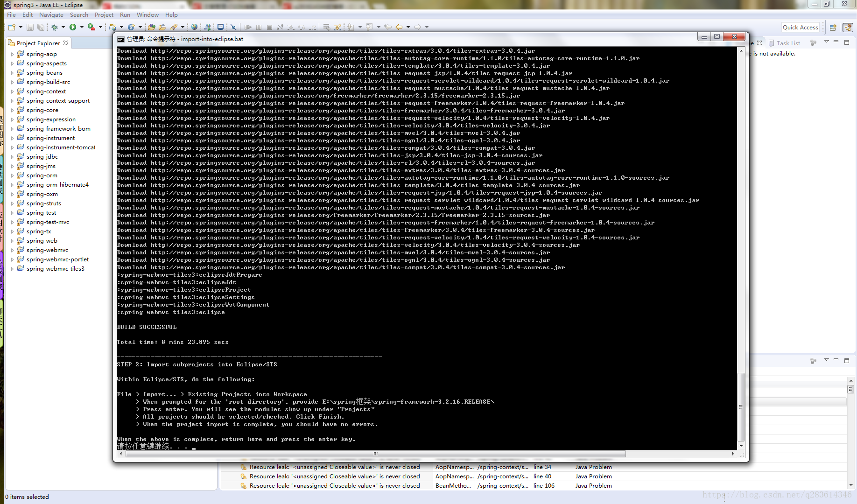Viewport: 857px width, 504px height.
Task: Click the Step Over debug icon
Action: [x=302, y=27]
